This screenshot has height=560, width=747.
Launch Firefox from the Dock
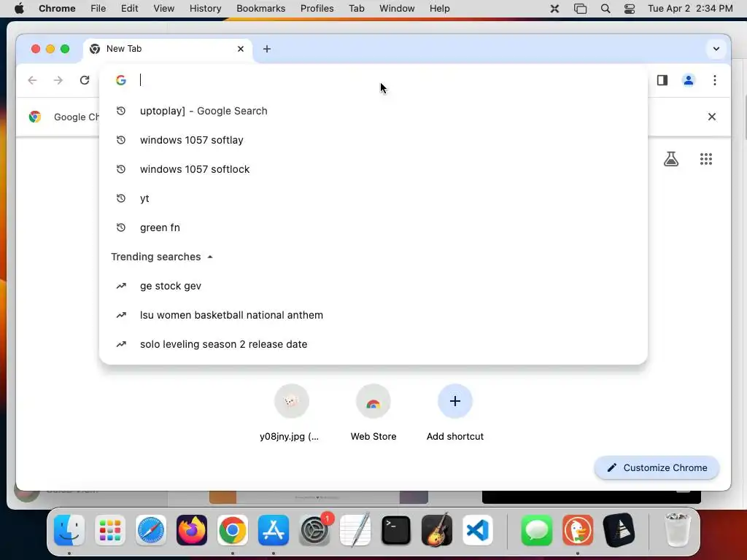[x=192, y=530]
